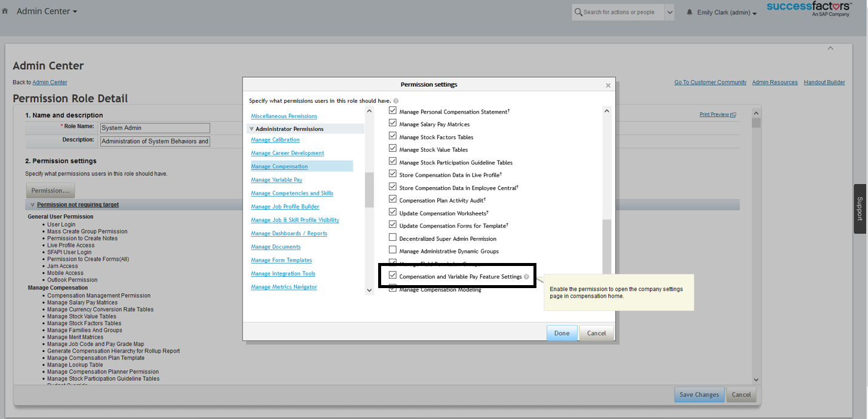
Task: Follow the 'Back to Admin Center' link
Action: (50, 82)
